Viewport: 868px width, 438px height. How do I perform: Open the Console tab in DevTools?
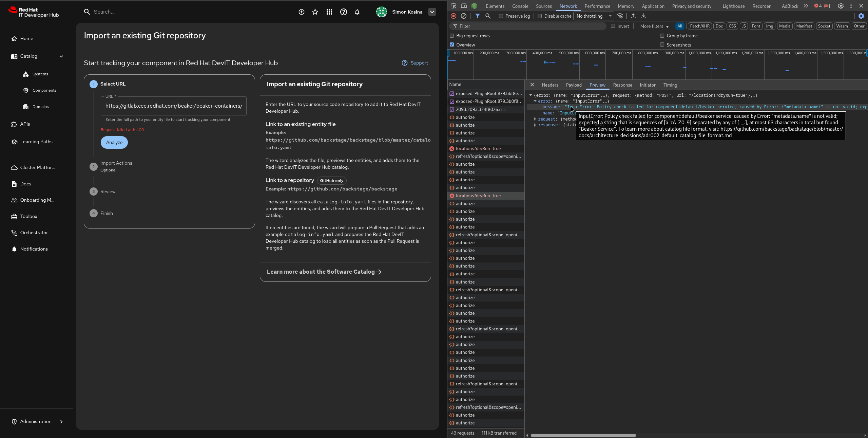(520, 6)
